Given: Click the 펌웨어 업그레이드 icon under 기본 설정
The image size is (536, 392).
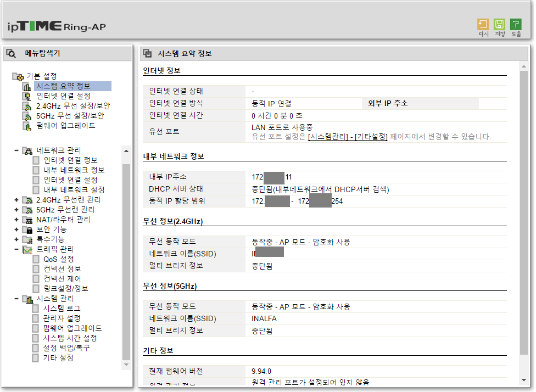Looking at the screenshot, I should point(27,126).
